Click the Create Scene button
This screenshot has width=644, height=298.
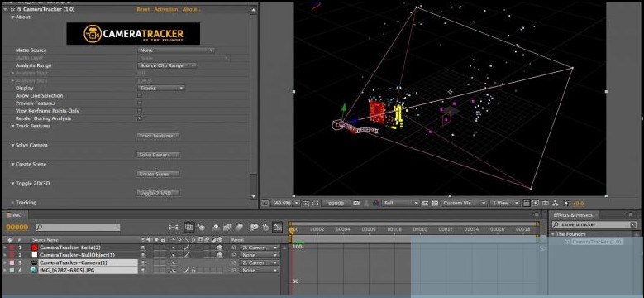pyautogui.click(x=158, y=174)
